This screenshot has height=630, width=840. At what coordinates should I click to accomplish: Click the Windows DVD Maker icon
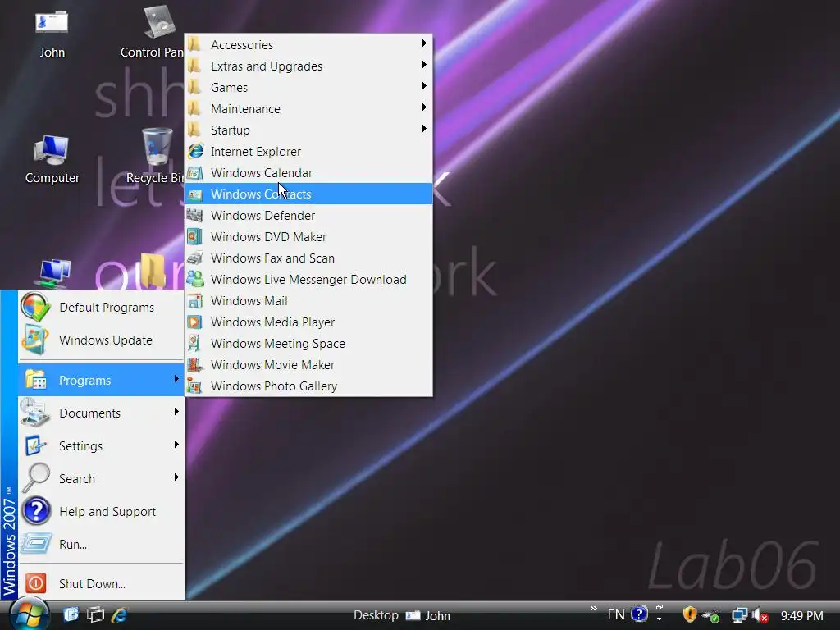pos(195,237)
